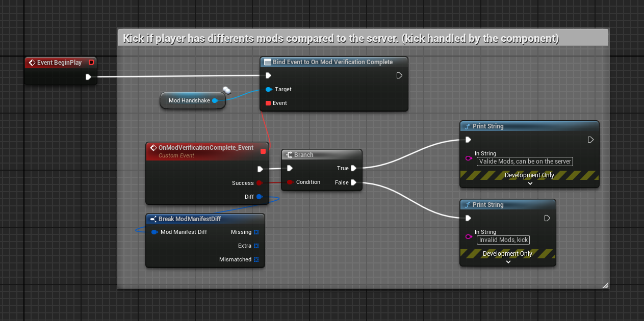Select the comment box title about kicking players
The height and width of the screenshot is (321, 644).
[x=341, y=39]
